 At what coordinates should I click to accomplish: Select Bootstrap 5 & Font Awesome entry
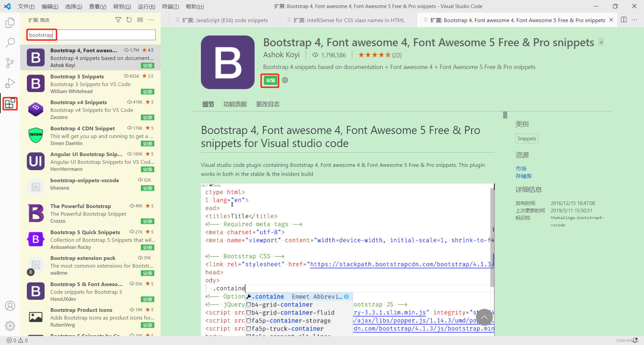tap(90, 291)
